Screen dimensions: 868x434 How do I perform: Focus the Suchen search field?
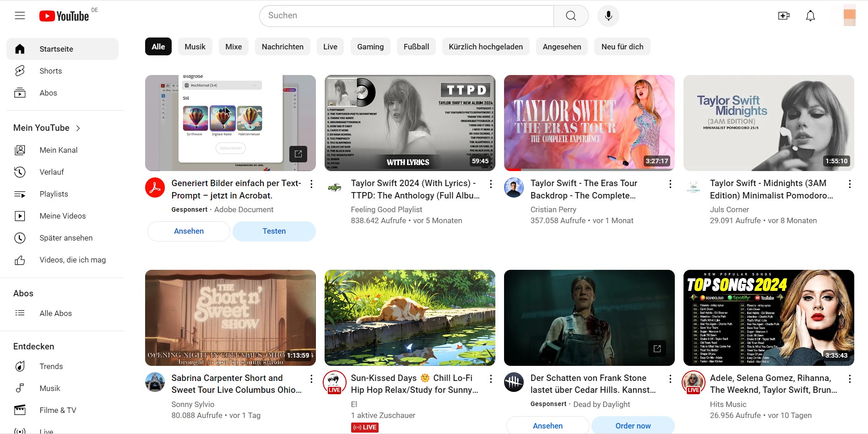point(407,16)
